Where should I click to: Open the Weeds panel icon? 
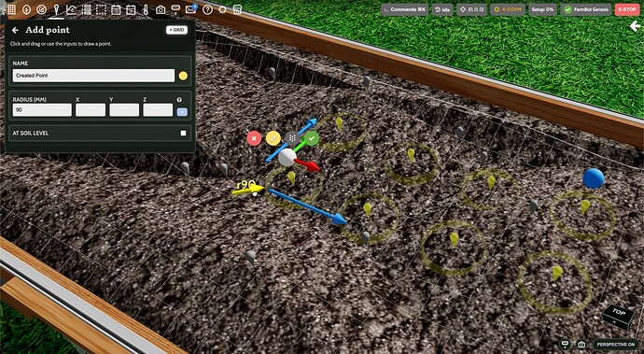41,9
